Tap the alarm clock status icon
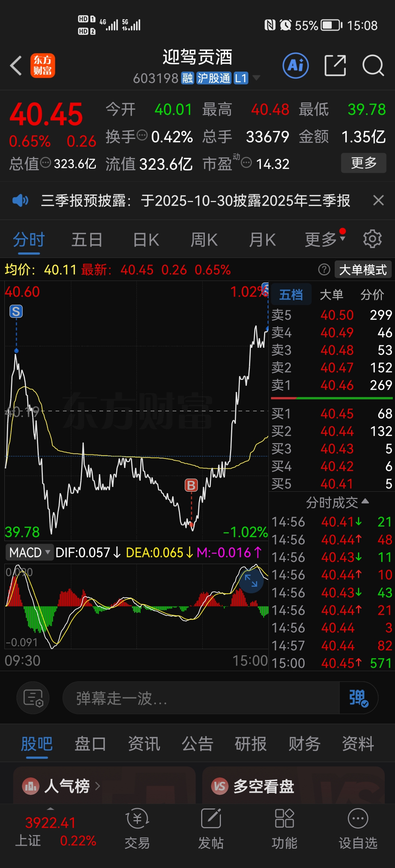The width and height of the screenshot is (395, 868). (286, 25)
